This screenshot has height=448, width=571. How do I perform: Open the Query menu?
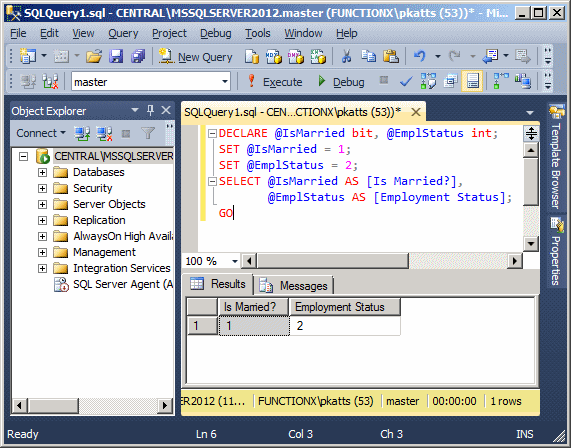click(x=123, y=33)
